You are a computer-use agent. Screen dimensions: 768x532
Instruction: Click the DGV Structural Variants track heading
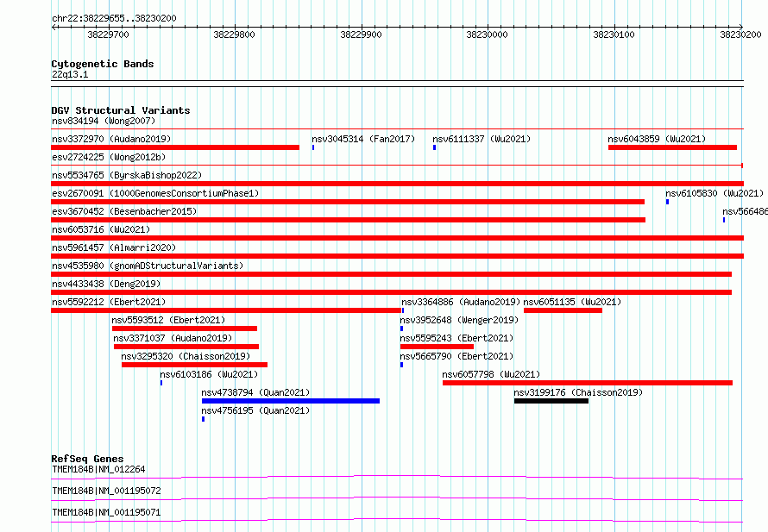pos(121,110)
